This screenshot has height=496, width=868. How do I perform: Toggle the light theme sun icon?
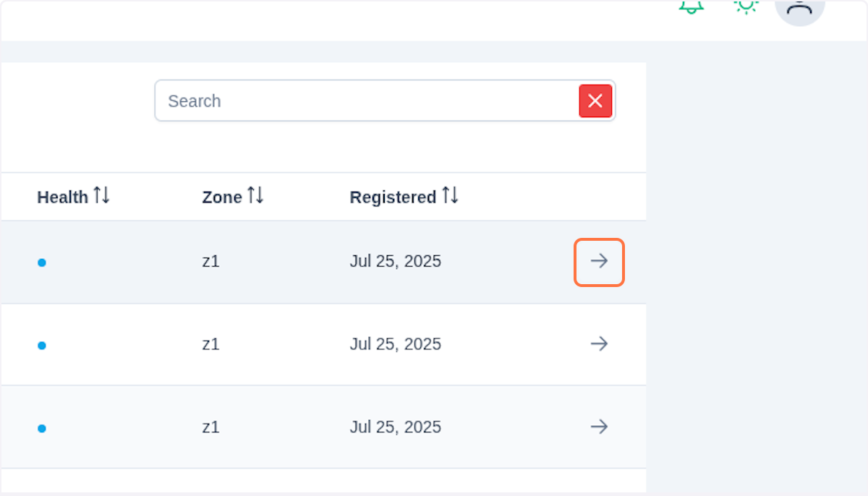pos(745,6)
